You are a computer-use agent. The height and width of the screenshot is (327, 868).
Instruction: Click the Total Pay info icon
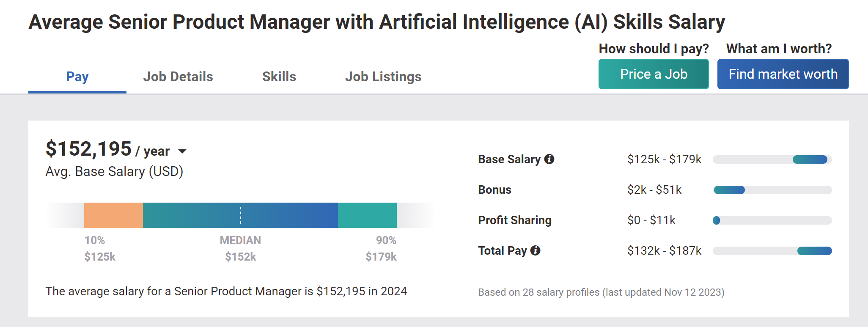tap(536, 251)
